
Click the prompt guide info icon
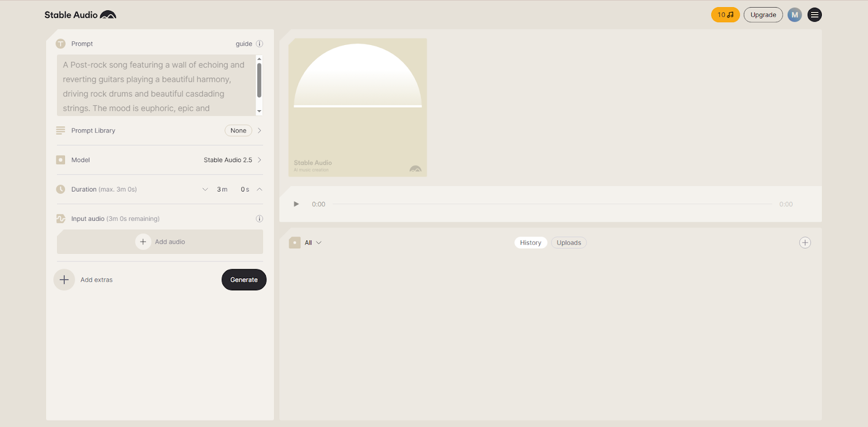(259, 44)
